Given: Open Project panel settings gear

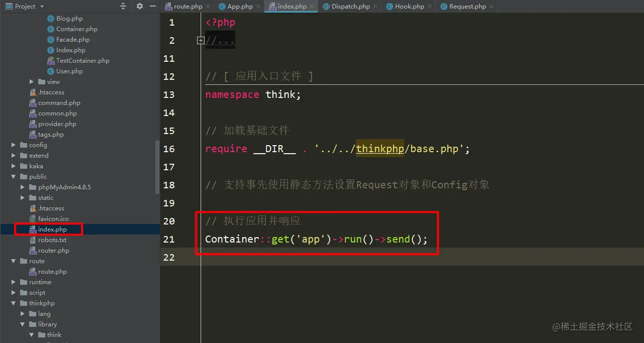Looking at the screenshot, I should pos(139,6).
